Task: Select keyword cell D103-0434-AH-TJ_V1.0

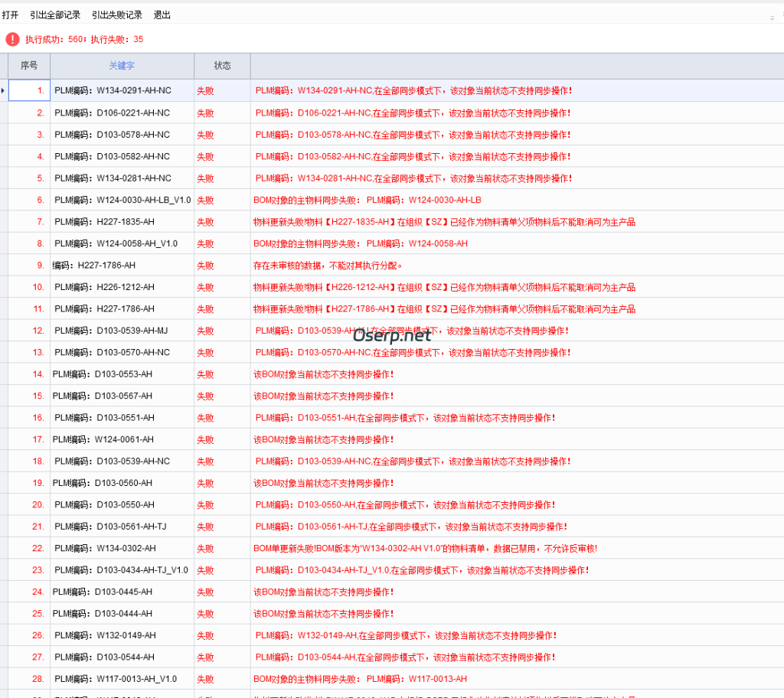Action: (x=122, y=570)
